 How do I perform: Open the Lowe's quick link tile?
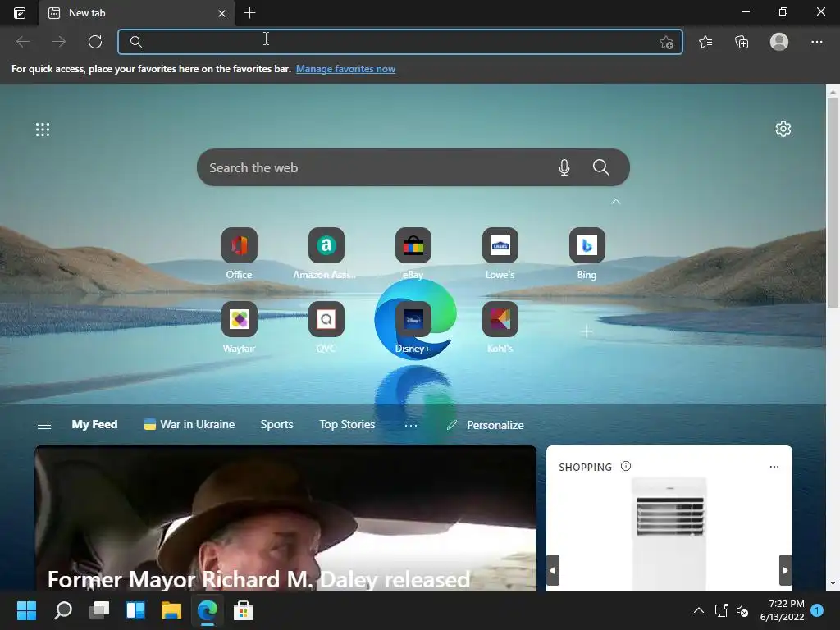(x=500, y=245)
